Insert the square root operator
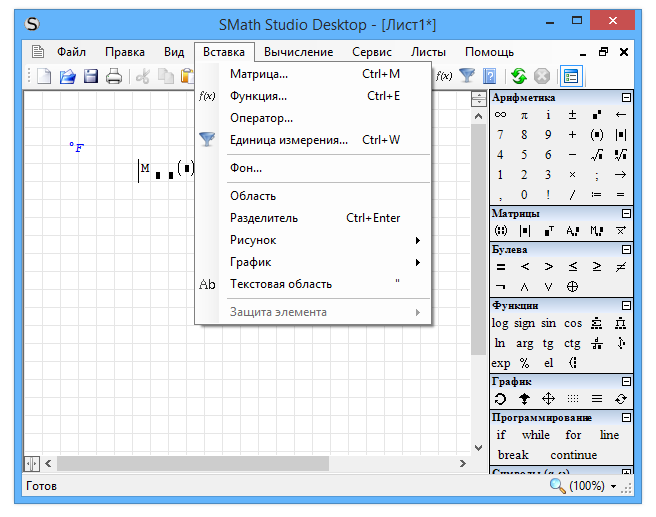Image resolution: width=656 pixels, height=517 pixels. pyautogui.click(x=597, y=155)
